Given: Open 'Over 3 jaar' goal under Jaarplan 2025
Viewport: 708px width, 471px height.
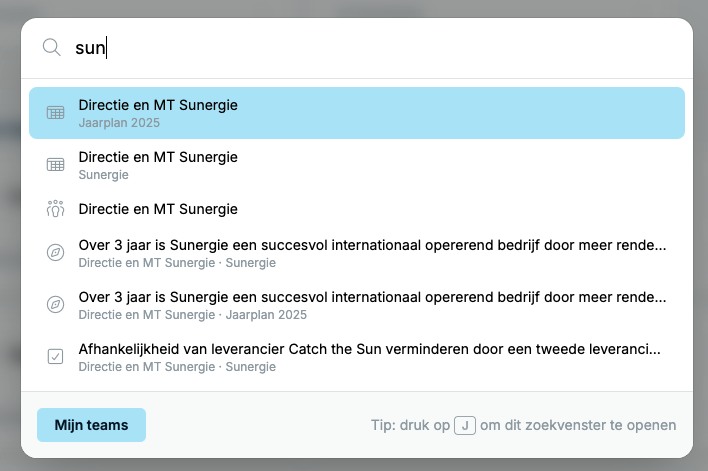Looking at the screenshot, I should coord(357,305).
